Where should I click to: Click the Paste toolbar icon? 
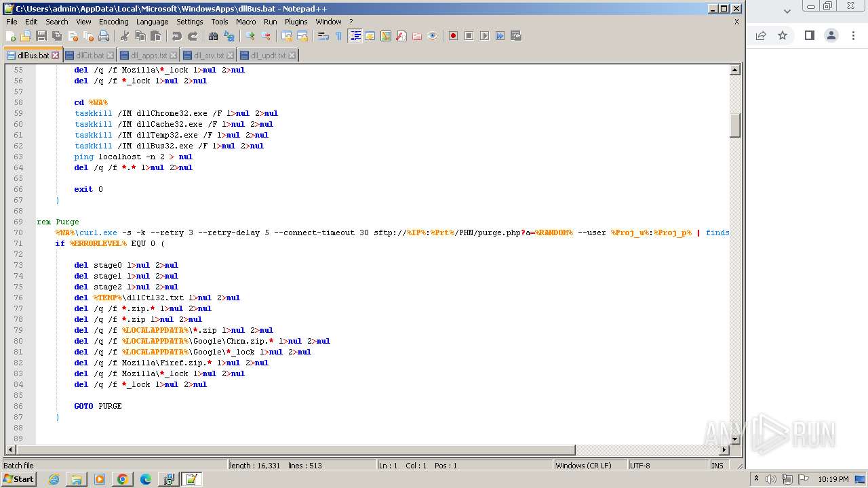point(155,36)
